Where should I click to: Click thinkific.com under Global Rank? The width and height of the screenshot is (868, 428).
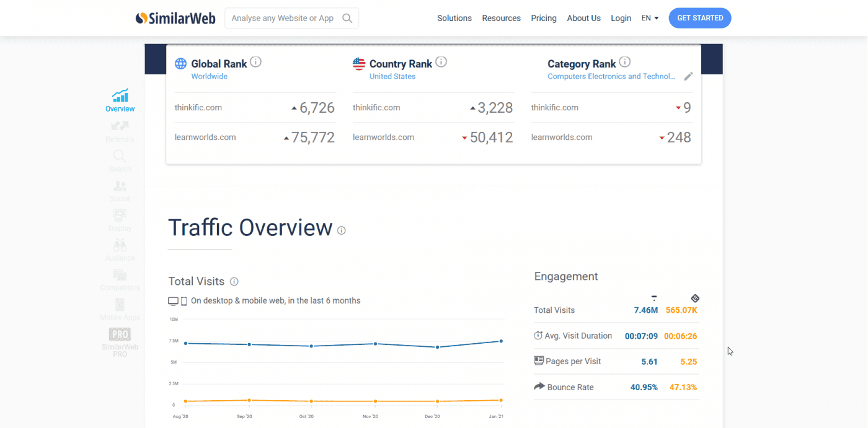pyautogui.click(x=198, y=107)
